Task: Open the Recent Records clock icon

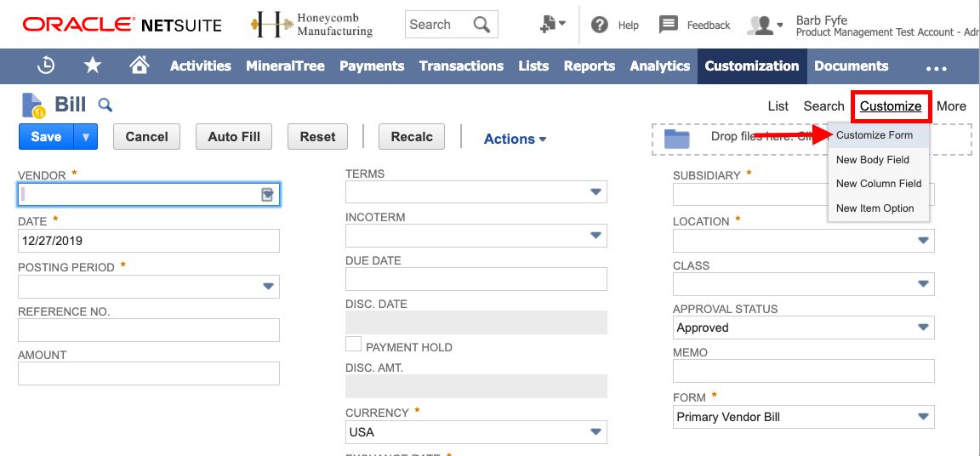Action: coord(46,66)
